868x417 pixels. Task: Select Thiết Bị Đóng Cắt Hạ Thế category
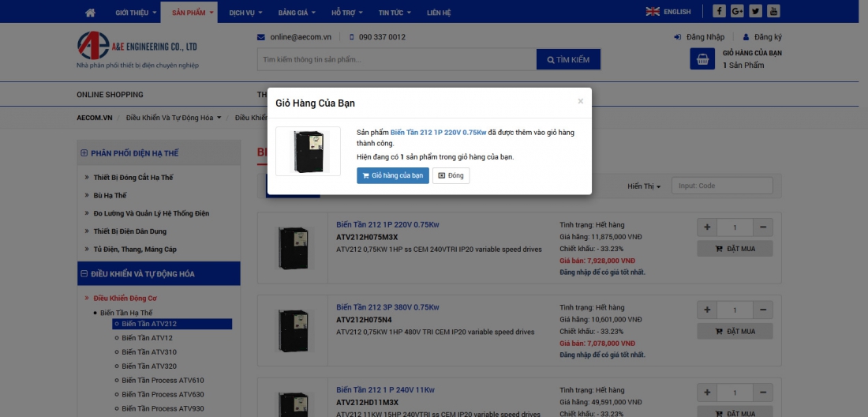pyautogui.click(x=133, y=177)
